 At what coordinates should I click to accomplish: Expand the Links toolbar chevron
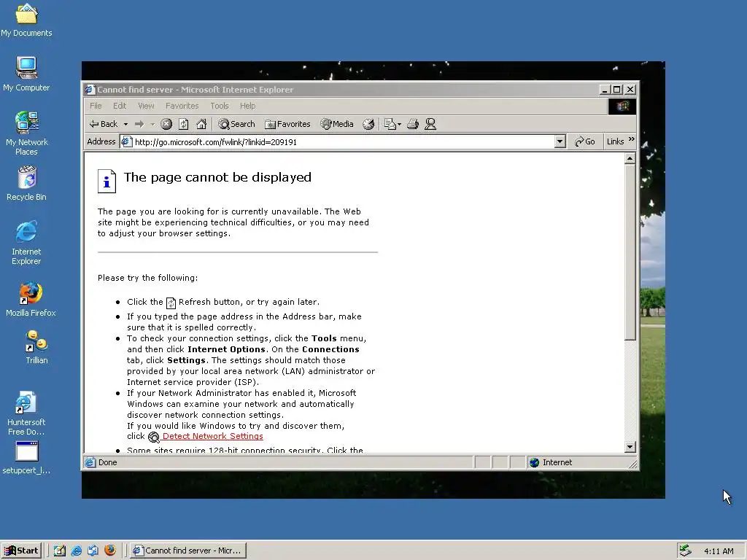632,139
